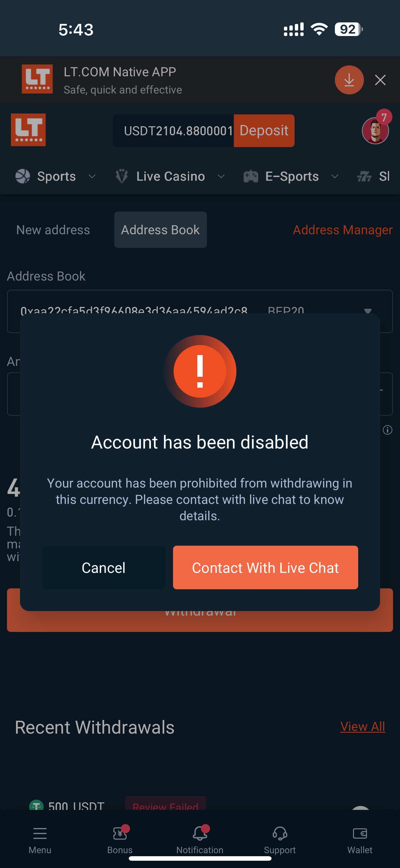Cancel the account disabled dialog
The image size is (400, 868).
(x=104, y=567)
